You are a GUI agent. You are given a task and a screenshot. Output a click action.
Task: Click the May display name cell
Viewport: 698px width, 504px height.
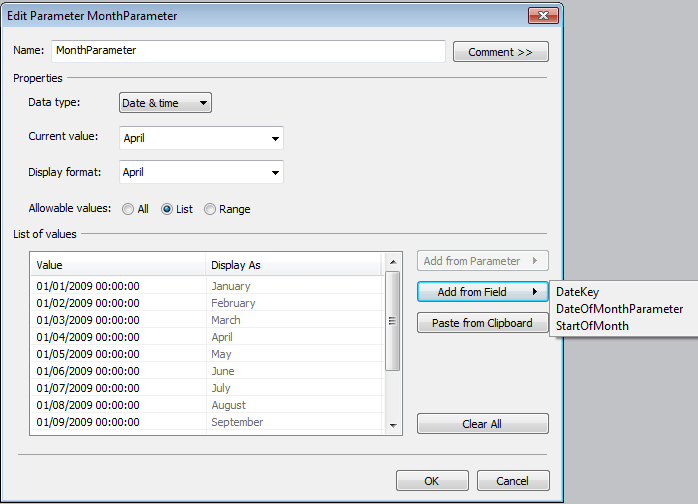coord(294,354)
